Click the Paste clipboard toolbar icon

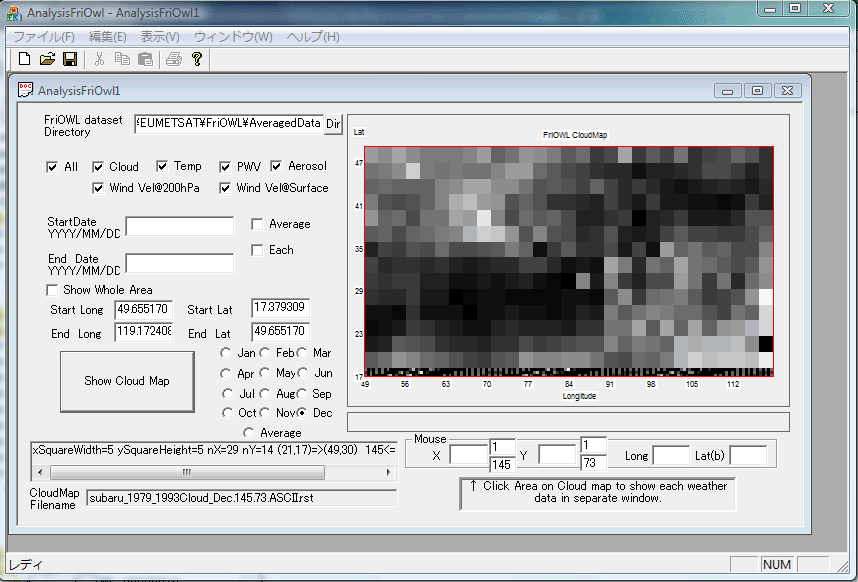click(x=143, y=60)
